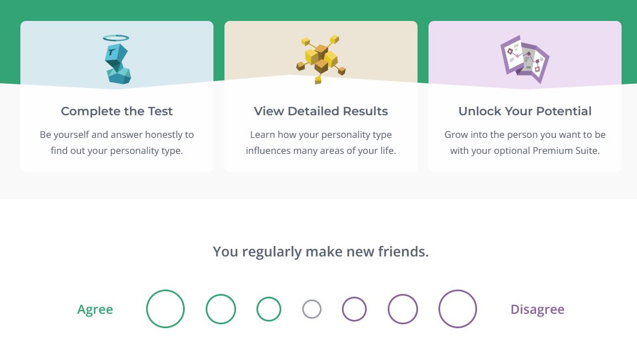Select the medium purple disagree circle
The image size is (637, 364).
[x=403, y=309]
